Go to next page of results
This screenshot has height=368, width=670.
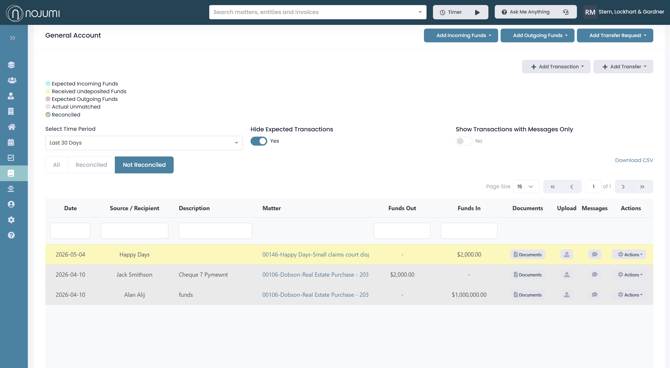623,186
